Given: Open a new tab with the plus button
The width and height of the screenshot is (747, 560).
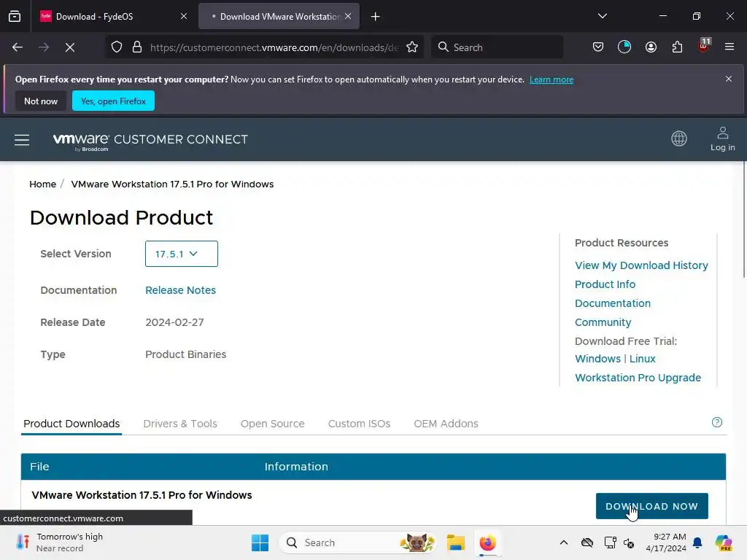Looking at the screenshot, I should tap(376, 17).
